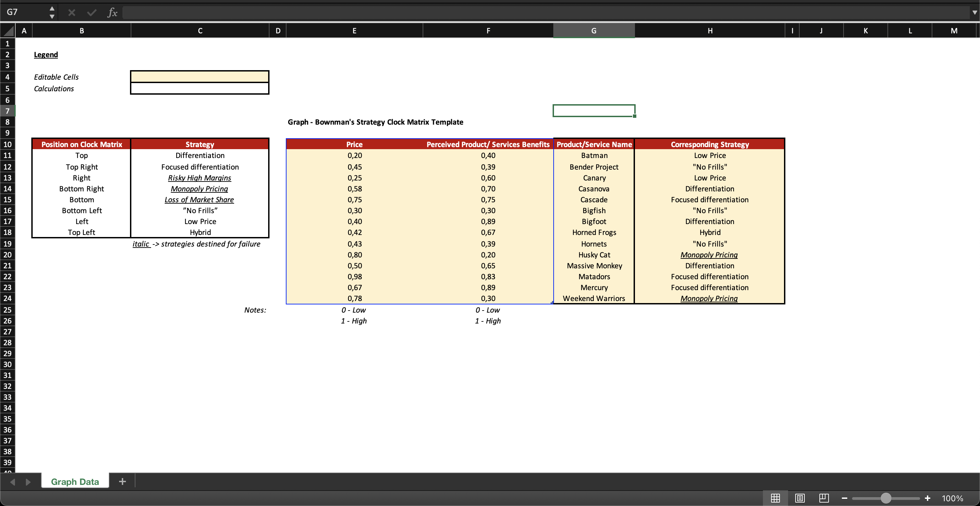The height and width of the screenshot is (506, 980).
Task: Open the Name Box stepper arrows
Action: pyautogui.click(x=52, y=12)
